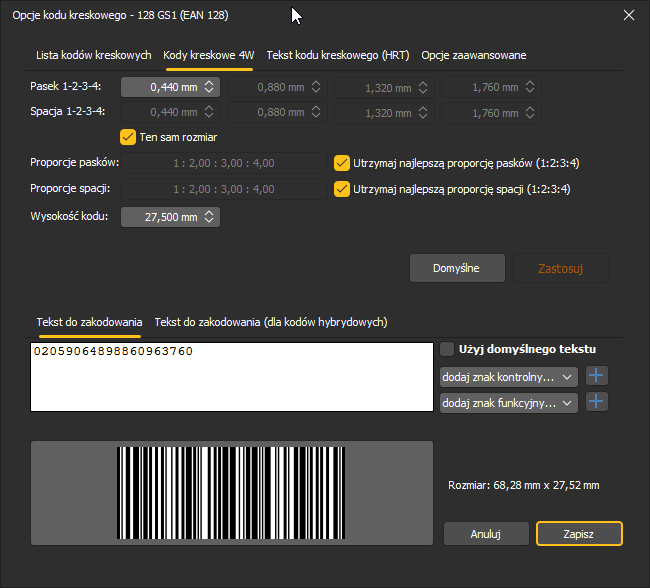Click the text area containing 02059064898860963760
Image resolution: width=650 pixels, height=588 pixels.
coord(232,377)
